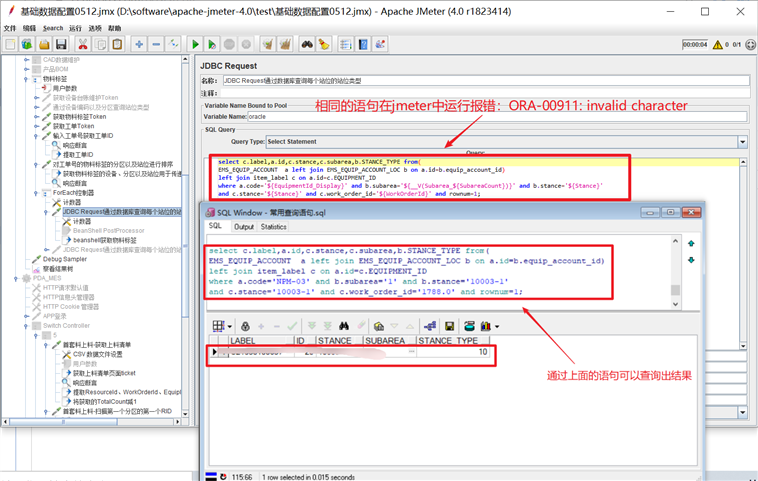Click the save floppy icon in SQL Window
The height and width of the screenshot is (481, 758).
click(449, 326)
